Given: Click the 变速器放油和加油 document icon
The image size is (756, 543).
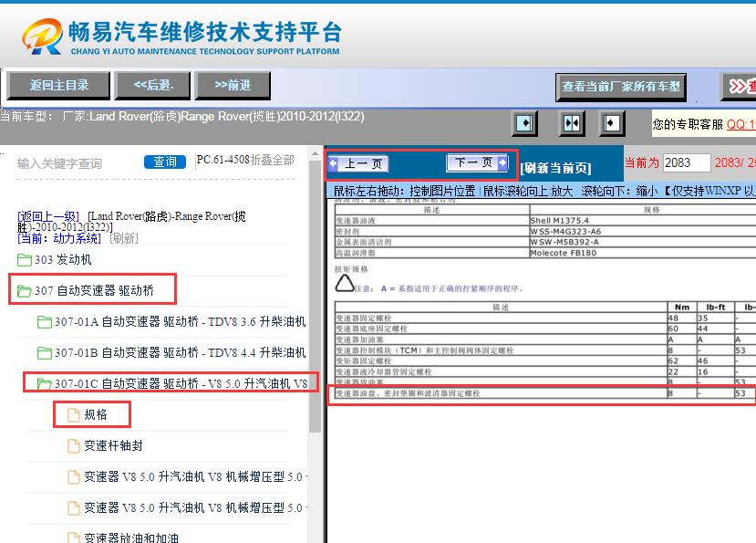Looking at the screenshot, I should [74, 538].
